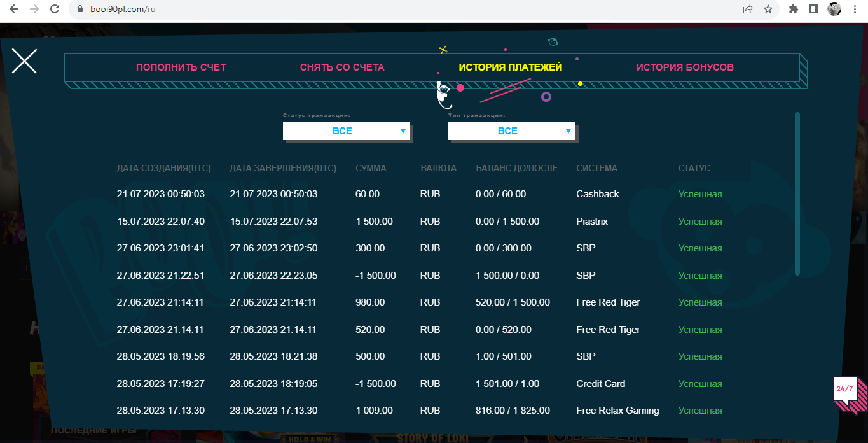
Task: Click completion date 15.07.2023 22:07:53
Action: point(273,221)
